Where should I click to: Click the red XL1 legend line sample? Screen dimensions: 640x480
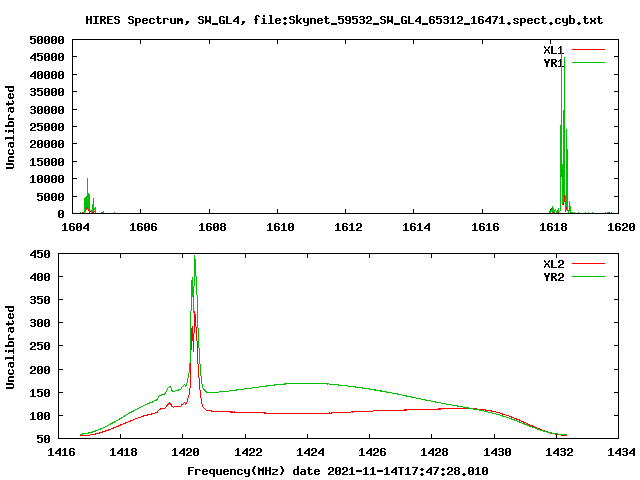pos(588,50)
